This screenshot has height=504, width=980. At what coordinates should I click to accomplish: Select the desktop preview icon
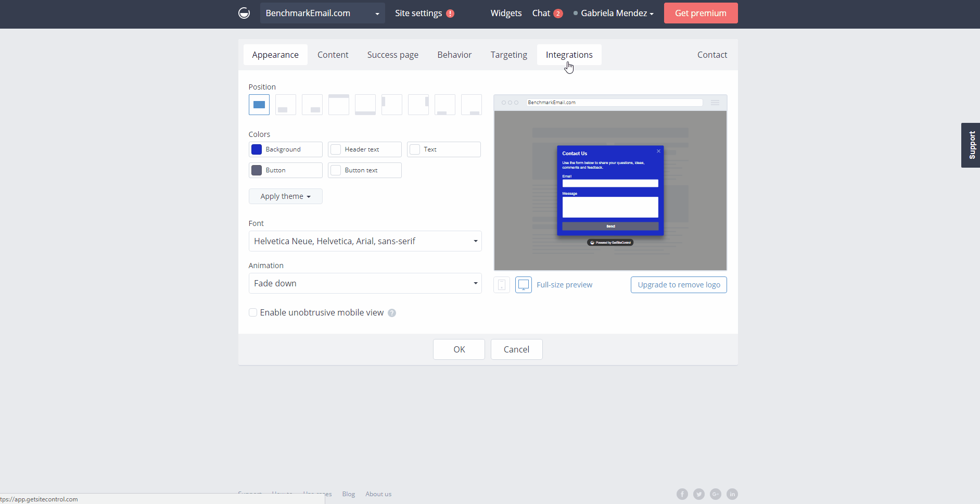pyautogui.click(x=523, y=284)
